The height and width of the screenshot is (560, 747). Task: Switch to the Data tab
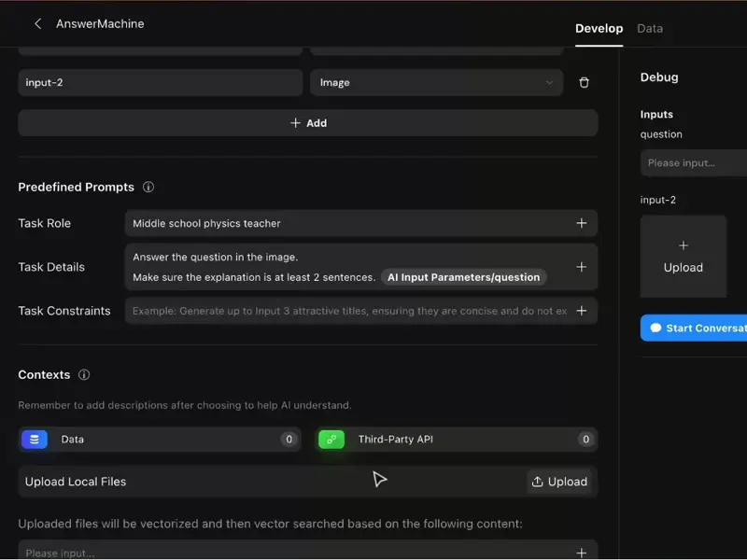pyautogui.click(x=650, y=28)
